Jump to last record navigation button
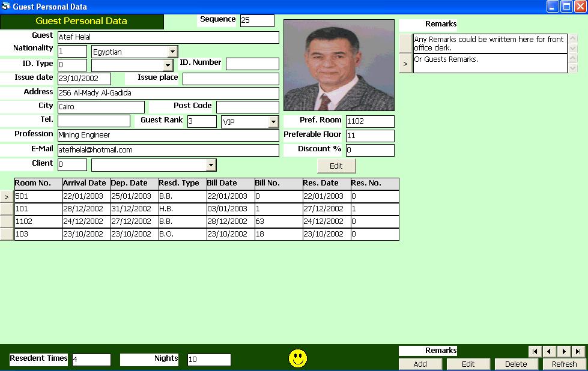 (x=578, y=352)
